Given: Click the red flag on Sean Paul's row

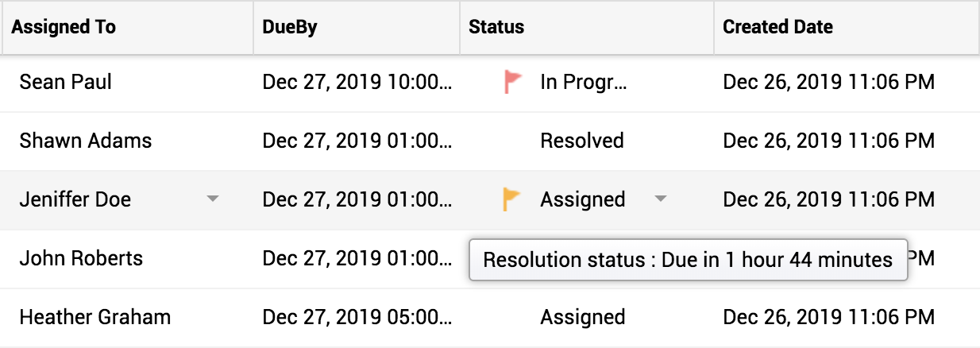Looking at the screenshot, I should pos(514,82).
